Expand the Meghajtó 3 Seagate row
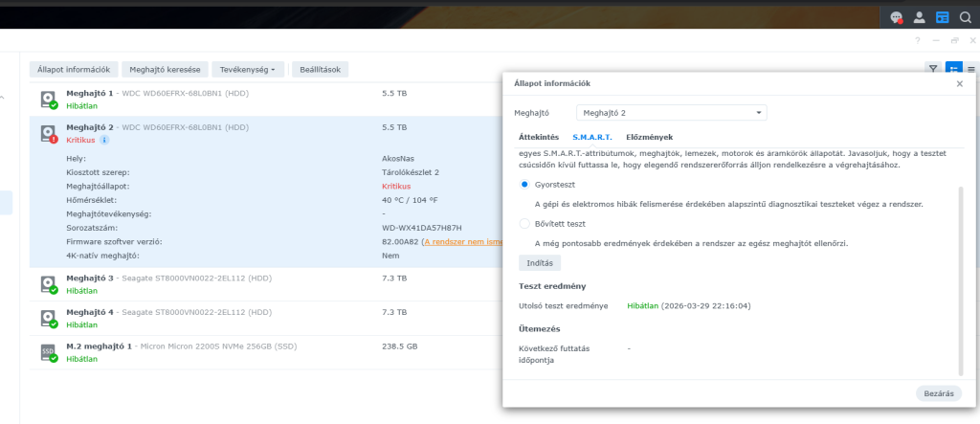The width and height of the screenshot is (980, 424). (191, 283)
